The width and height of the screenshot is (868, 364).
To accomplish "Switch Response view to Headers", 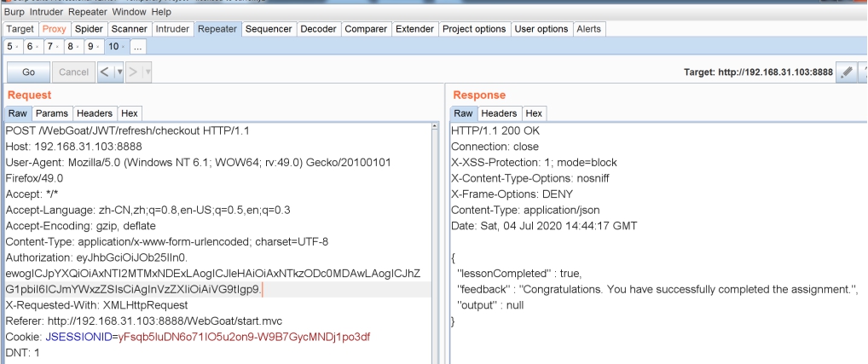I will point(499,113).
